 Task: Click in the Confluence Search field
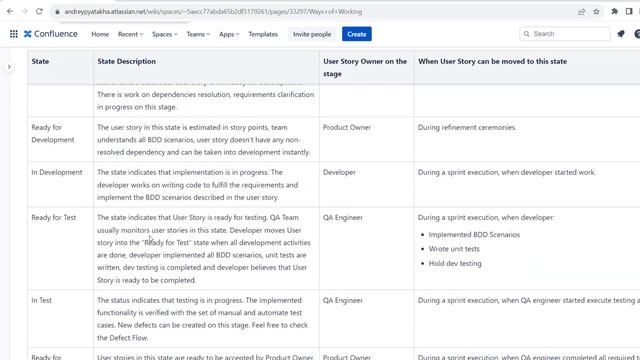(565, 34)
